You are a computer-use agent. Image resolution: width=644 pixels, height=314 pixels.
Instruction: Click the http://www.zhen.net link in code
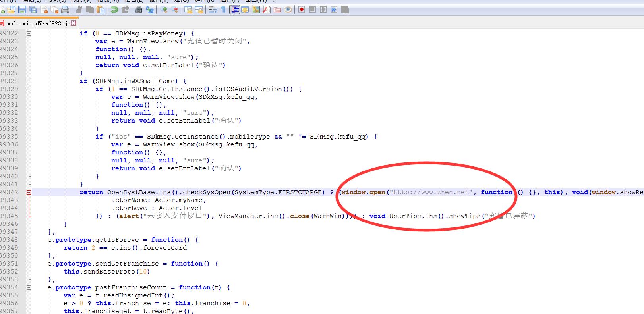431,192
